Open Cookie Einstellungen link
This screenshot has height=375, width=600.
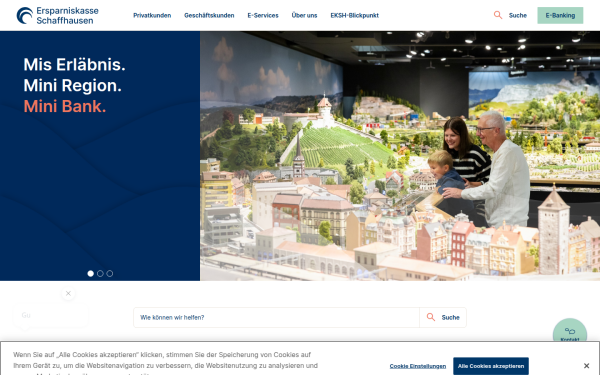418,366
